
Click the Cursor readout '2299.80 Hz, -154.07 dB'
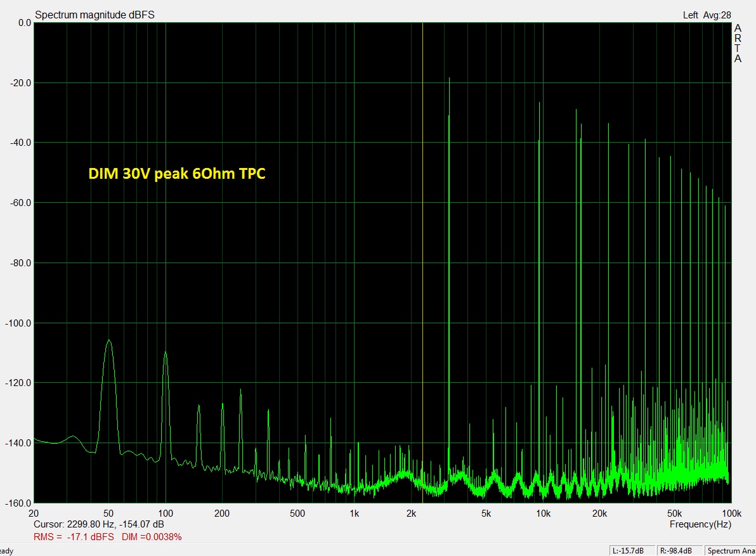115,524
